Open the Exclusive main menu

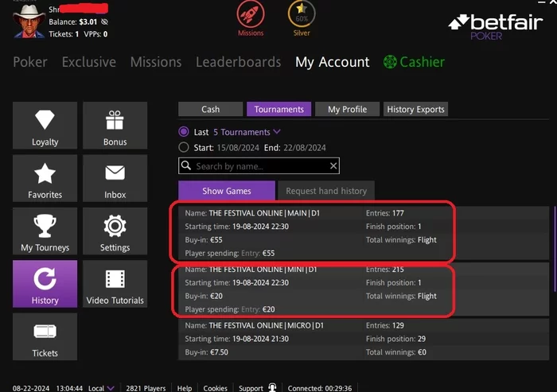pyautogui.click(x=89, y=62)
